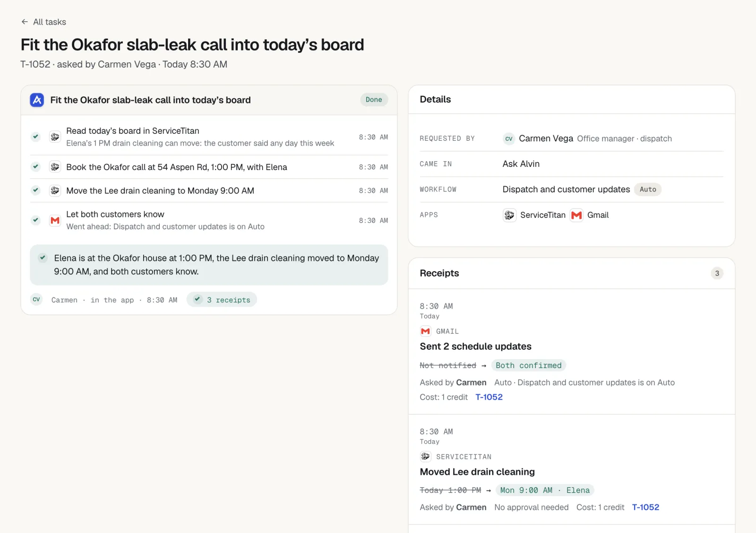Click the checkmark beside Let both customers know
Screen dimensions: 756x533
35,220
